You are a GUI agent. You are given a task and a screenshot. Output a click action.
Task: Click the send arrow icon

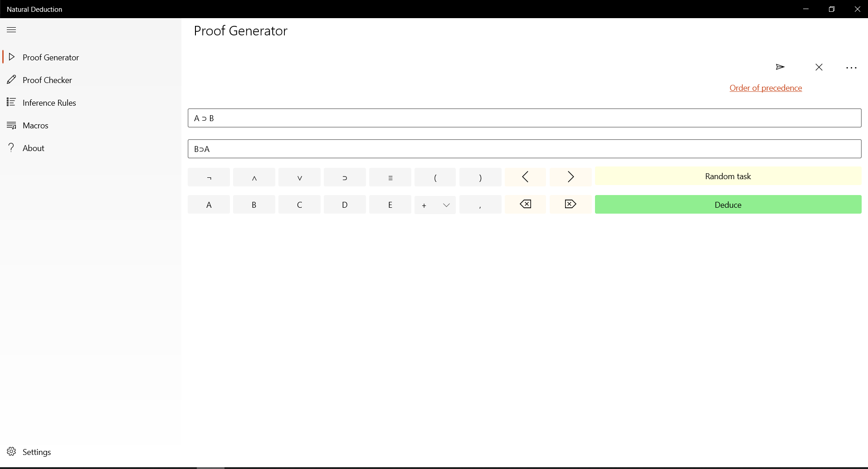coord(780,67)
